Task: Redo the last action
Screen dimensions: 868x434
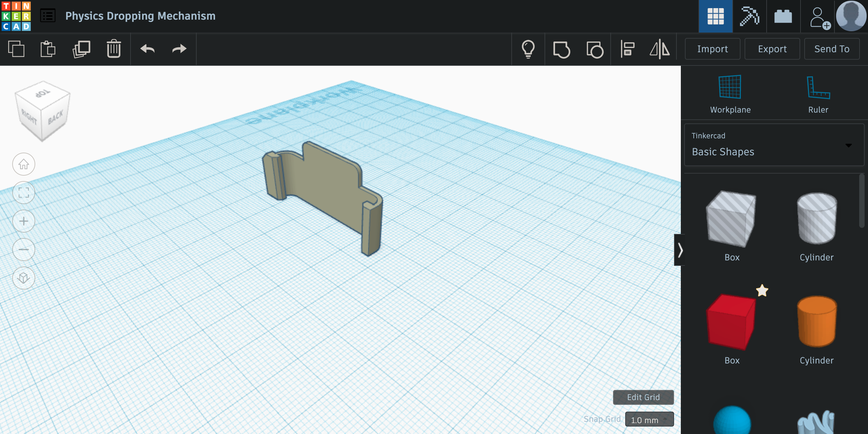Action: click(179, 49)
